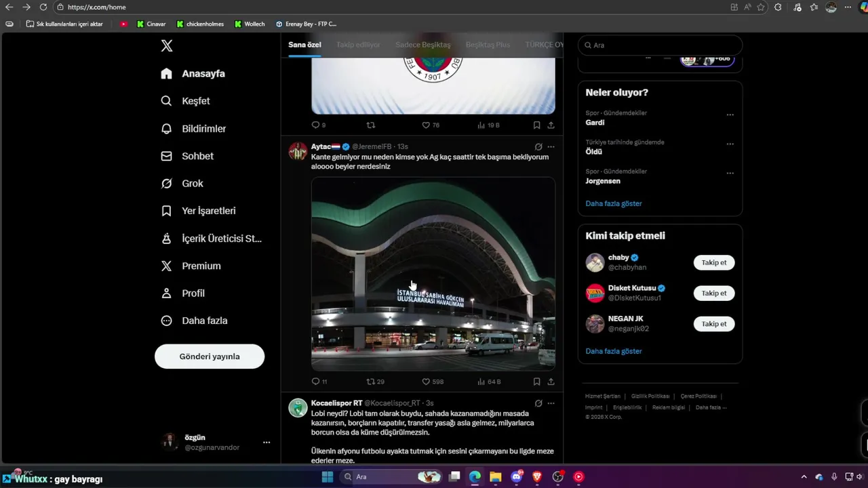
Task: Repost the Fenerbahçe logo post
Action: point(371,125)
